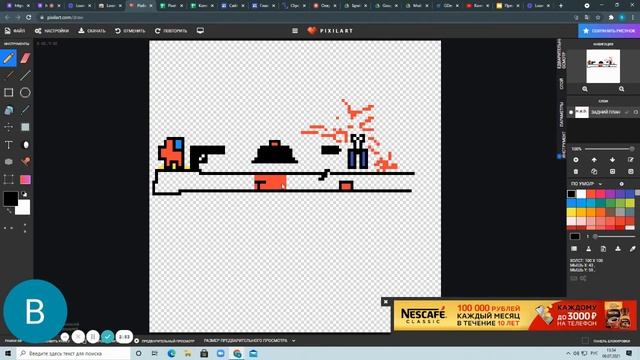This screenshot has height=360, width=640.
Task: Click the blue Сохранить рисунок button
Action: [x=609, y=31]
